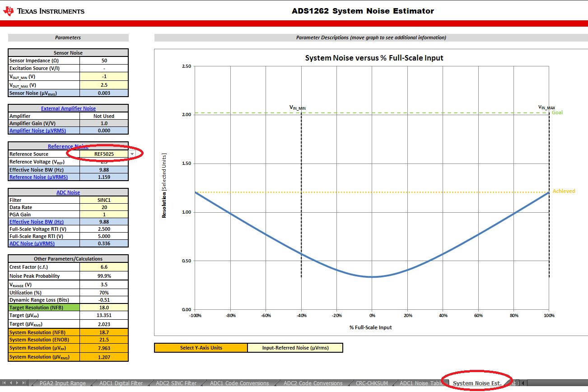Image resolution: width=588 pixels, height=392 pixels.
Task: Click System Resolution (NFB) value 18.7
Action: (x=104, y=332)
